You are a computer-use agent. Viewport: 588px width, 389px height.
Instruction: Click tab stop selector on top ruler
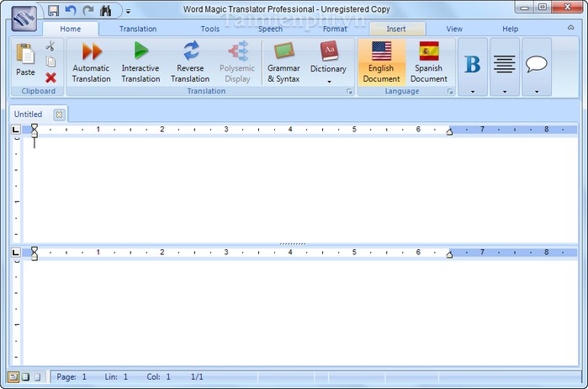tap(15, 130)
